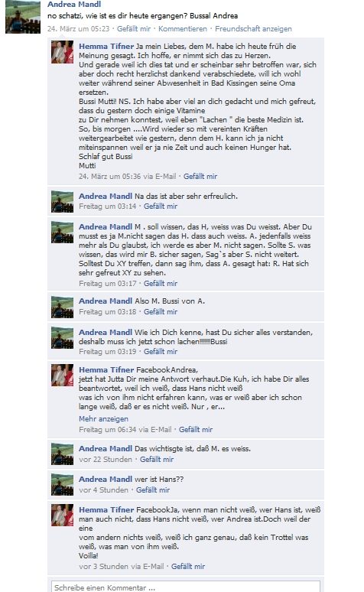
Task: Click the 24. März um 05:23 post timestamp
Action: (x=78, y=29)
